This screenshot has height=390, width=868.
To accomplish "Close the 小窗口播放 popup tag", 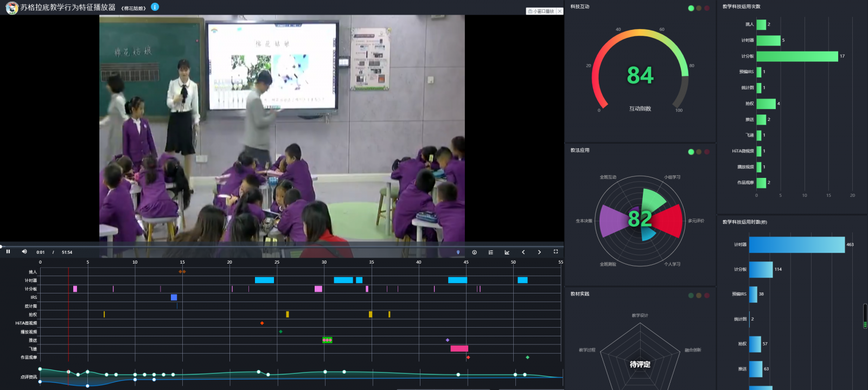I will click(x=560, y=11).
